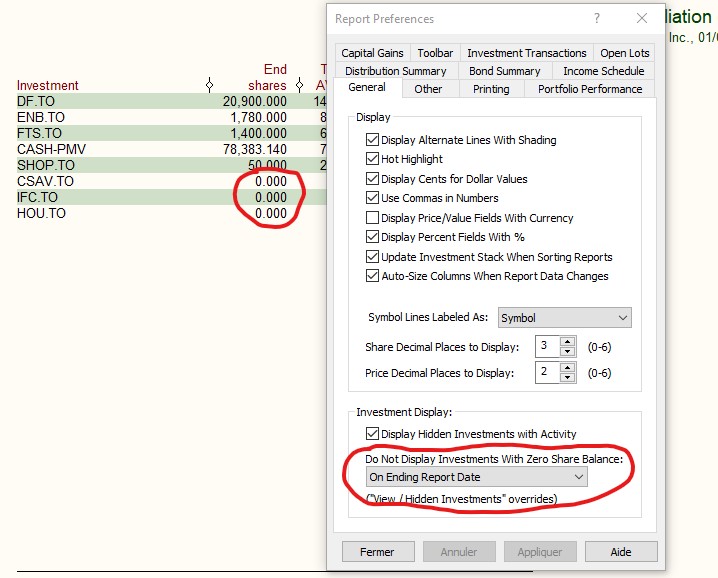This screenshot has height=578, width=718.
Task: Click the Aide button
Action: point(621,552)
